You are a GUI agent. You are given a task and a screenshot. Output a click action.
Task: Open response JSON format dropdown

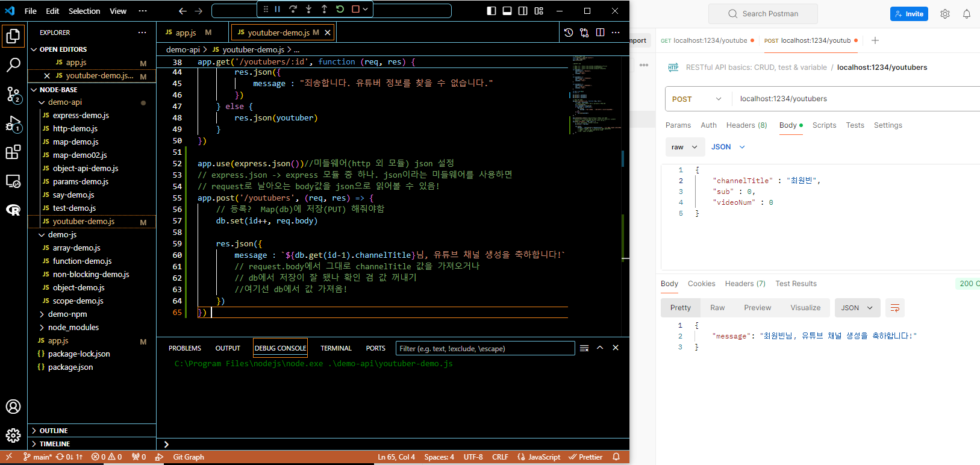(857, 308)
